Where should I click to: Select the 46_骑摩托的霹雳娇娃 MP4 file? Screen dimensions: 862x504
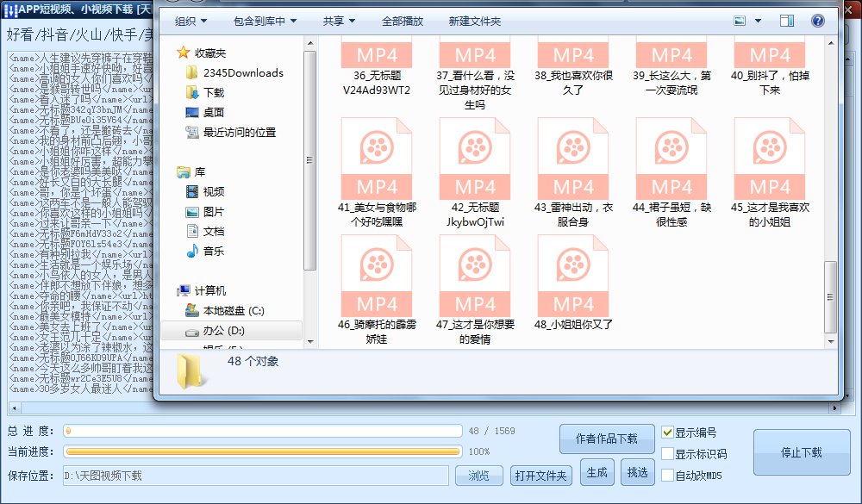(377, 289)
